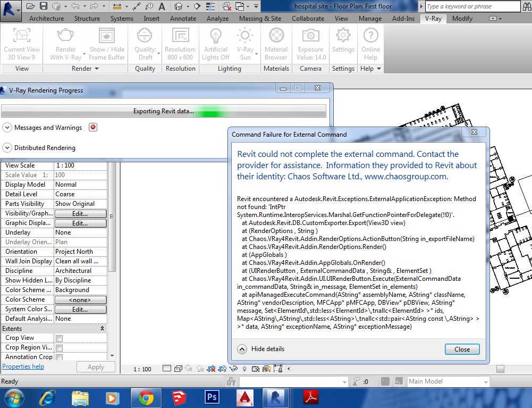Open the Manage ribbon tab

click(370, 18)
